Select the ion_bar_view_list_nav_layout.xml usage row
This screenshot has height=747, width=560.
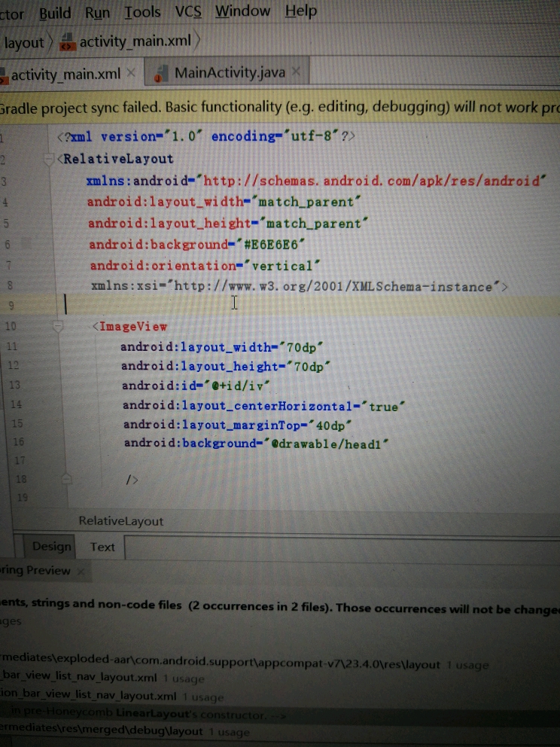(x=111, y=696)
